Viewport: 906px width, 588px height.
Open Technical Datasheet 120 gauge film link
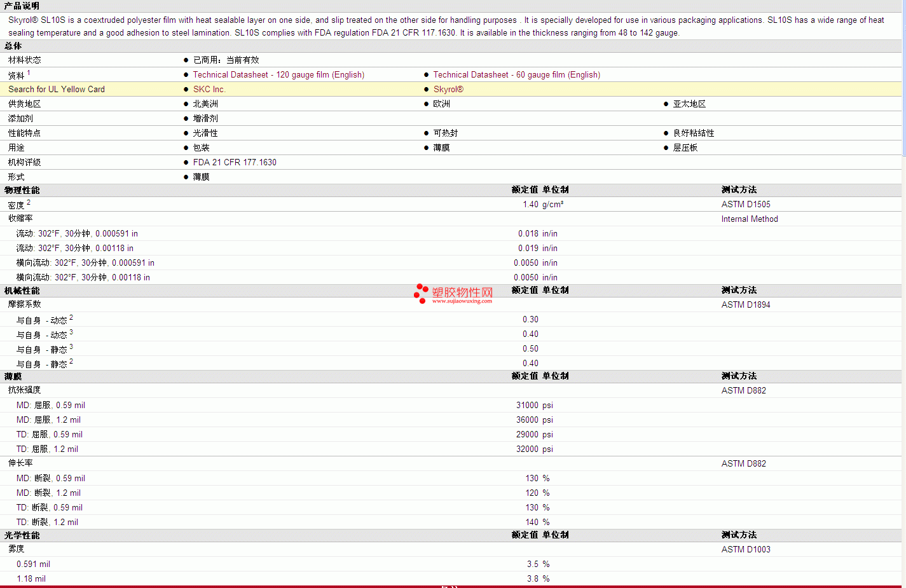(278, 74)
